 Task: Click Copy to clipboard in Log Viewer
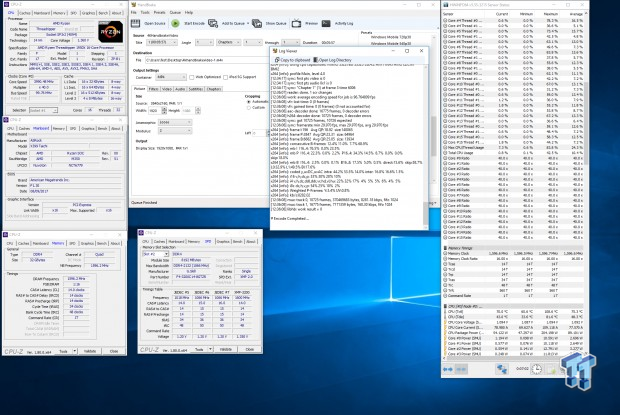[x=293, y=60]
